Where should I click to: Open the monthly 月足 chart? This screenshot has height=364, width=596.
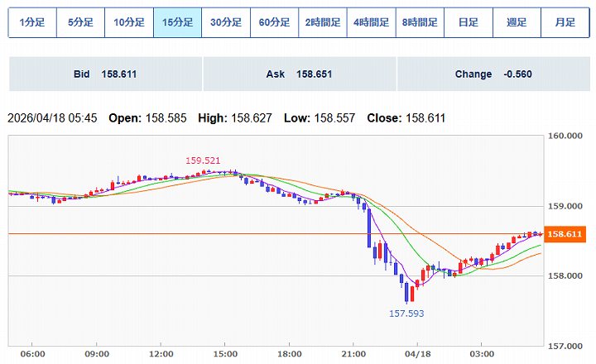tap(565, 22)
